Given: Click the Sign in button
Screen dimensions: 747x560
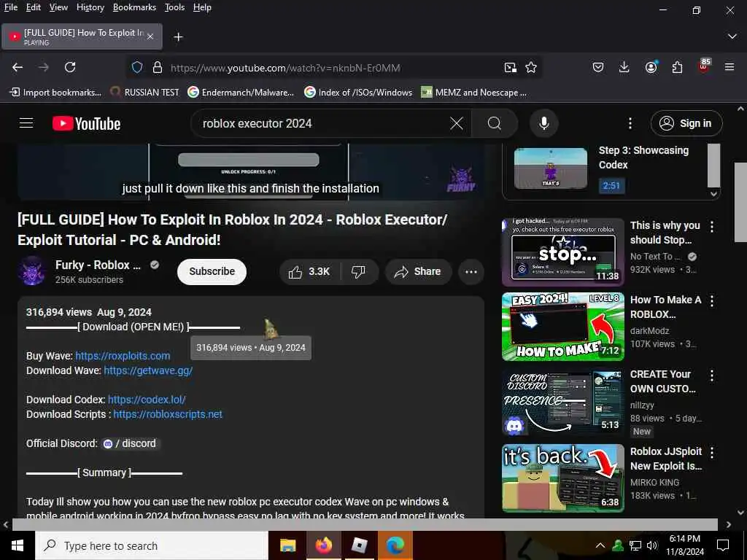Looking at the screenshot, I should click(686, 123).
